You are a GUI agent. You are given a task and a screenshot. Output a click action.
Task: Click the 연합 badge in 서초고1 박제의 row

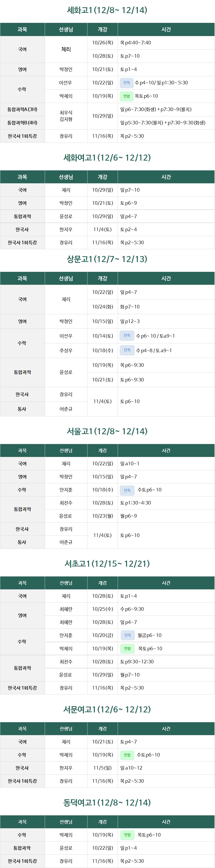pos(127,649)
